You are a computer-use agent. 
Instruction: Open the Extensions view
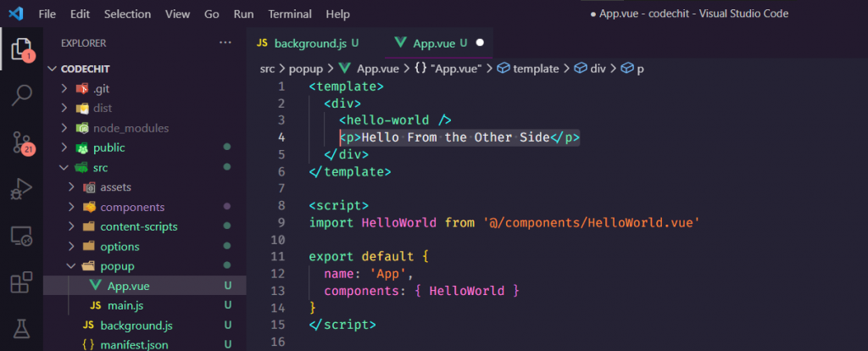(21, 283)
